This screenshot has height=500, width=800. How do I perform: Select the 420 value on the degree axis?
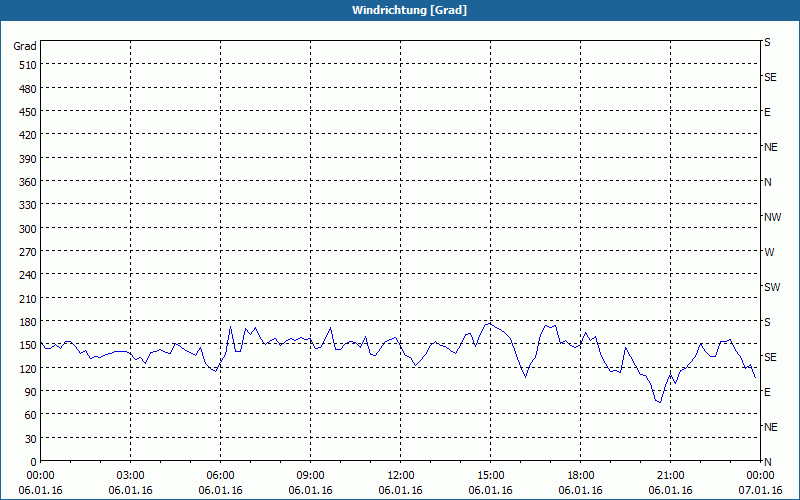pos(29,136)
